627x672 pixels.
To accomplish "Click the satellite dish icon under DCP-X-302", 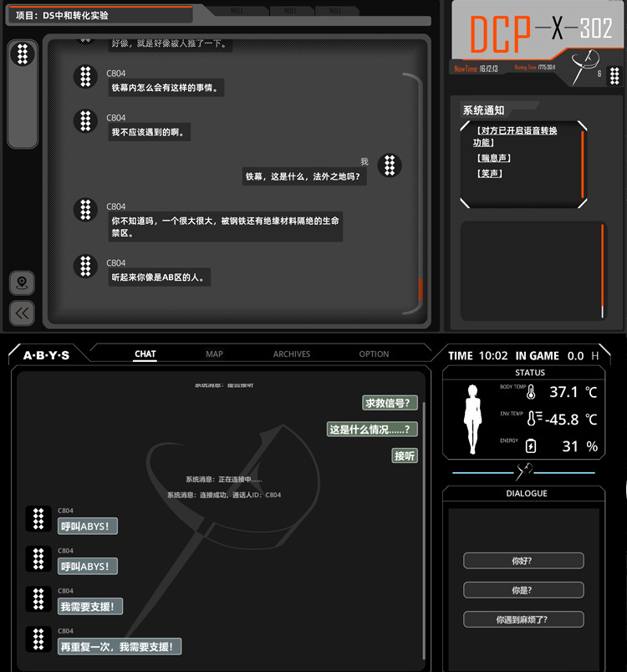I will tap(584, 67).
